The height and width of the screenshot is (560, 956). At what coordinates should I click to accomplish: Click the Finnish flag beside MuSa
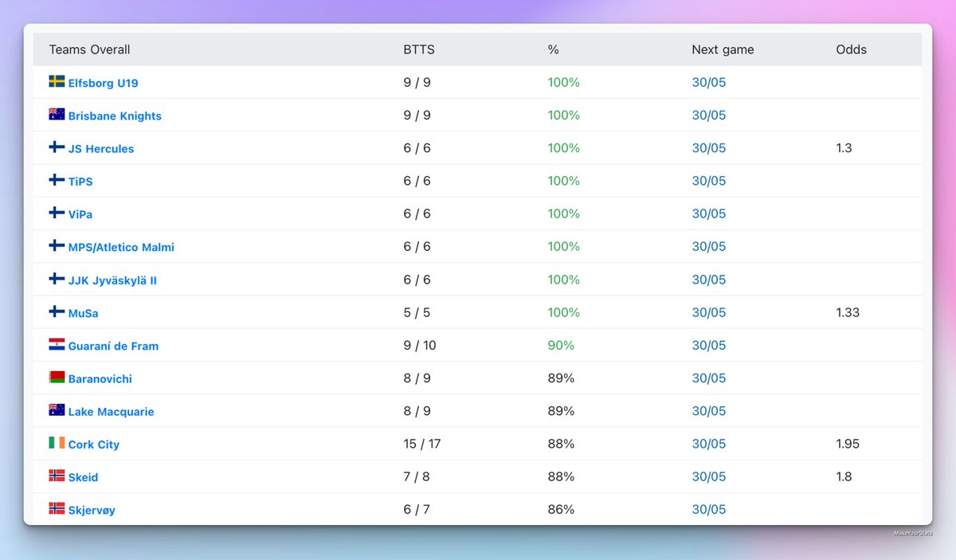tap(57, 311)
